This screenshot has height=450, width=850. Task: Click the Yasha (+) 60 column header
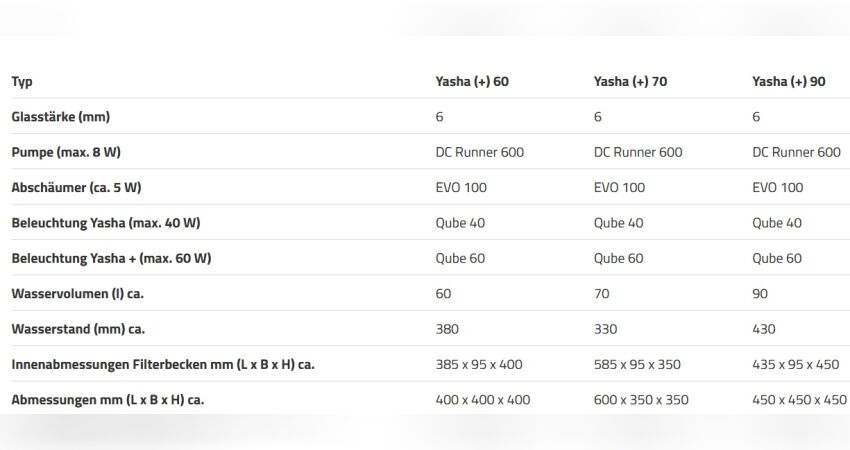click(x=472, y=81)
